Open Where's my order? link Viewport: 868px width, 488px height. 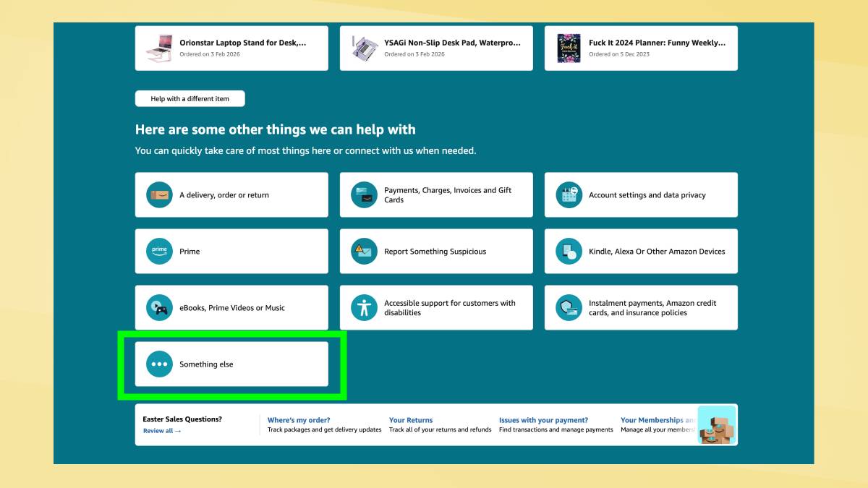pyautogui.click(x=299, y=420)
